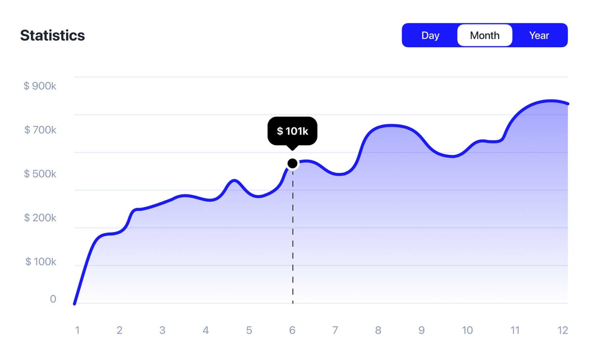
Task: Click the $ 101k tooltip
Action: point(293,131)
